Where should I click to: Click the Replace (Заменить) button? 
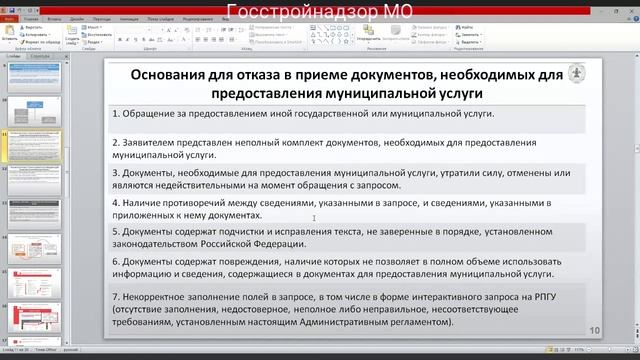click(x=468, y=35)
